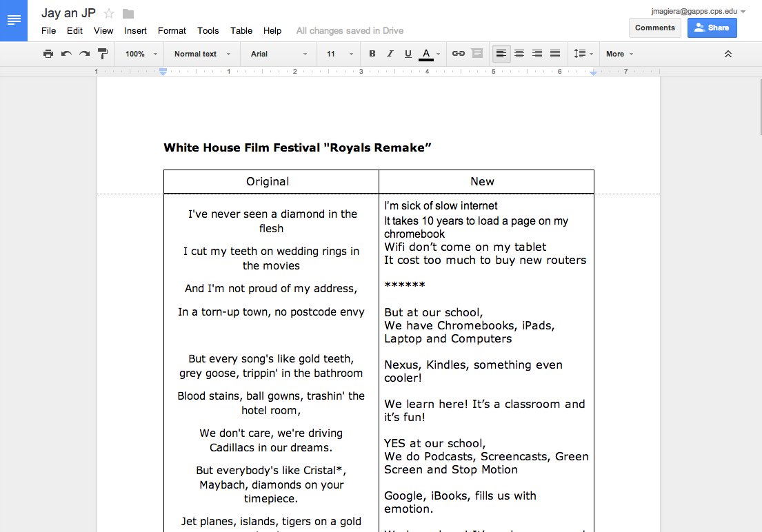
Task: Click 'All changes saved in Drive' status
Action: point(350,30)
